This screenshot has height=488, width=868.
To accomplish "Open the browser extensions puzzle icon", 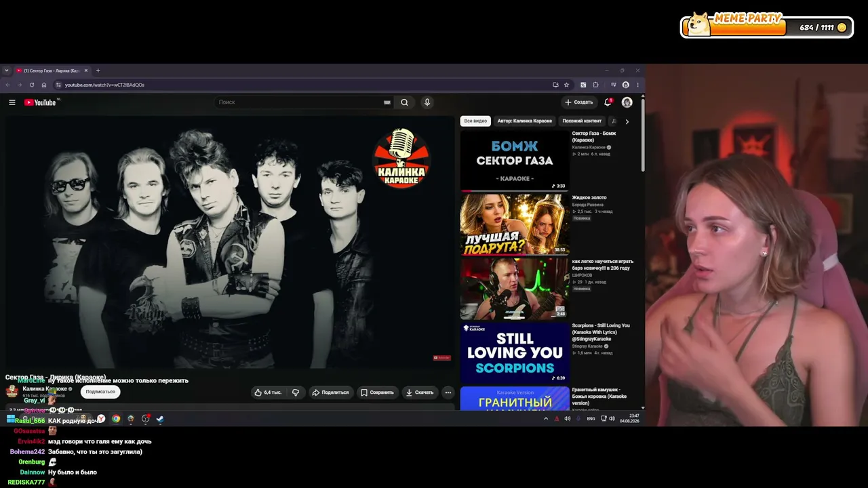I will pyautogui.click(x=595, y=85).
